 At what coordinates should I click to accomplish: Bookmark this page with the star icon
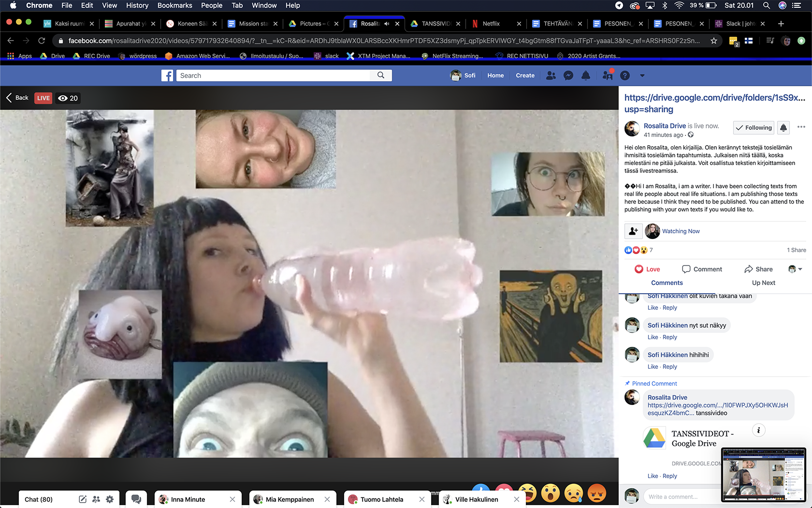pos(714,41)
